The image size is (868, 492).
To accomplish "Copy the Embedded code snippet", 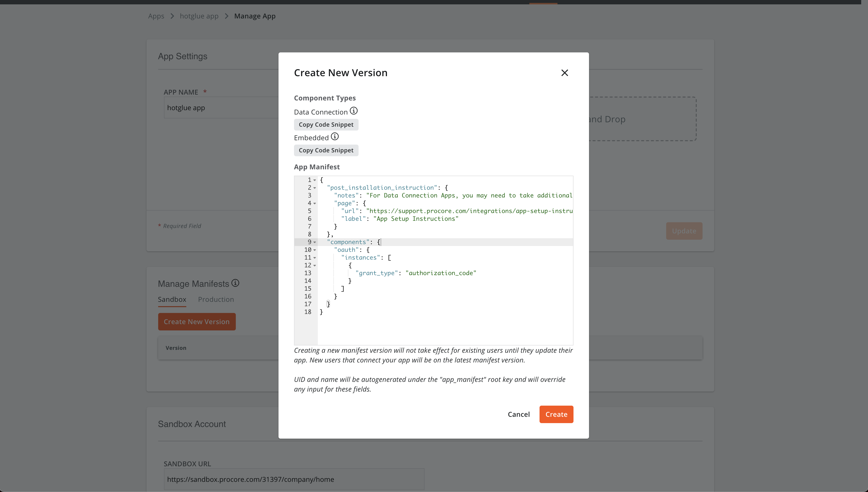I will pyautogui.click(x=326, y=150).
